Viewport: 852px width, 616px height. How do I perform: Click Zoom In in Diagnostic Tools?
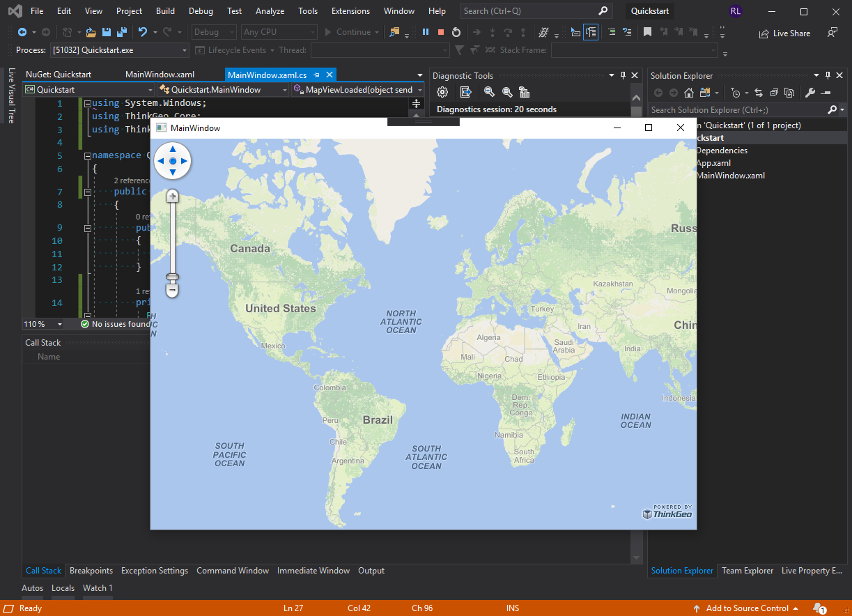pos(489,92)
